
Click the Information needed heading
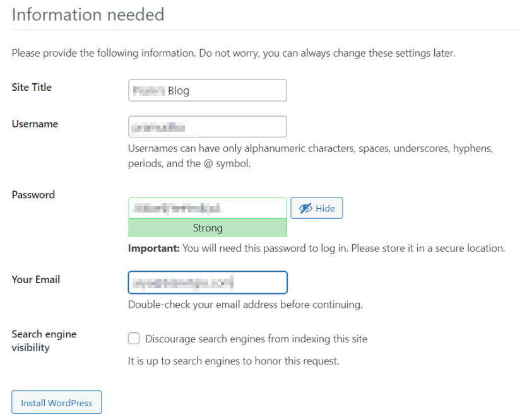(88, 15)
